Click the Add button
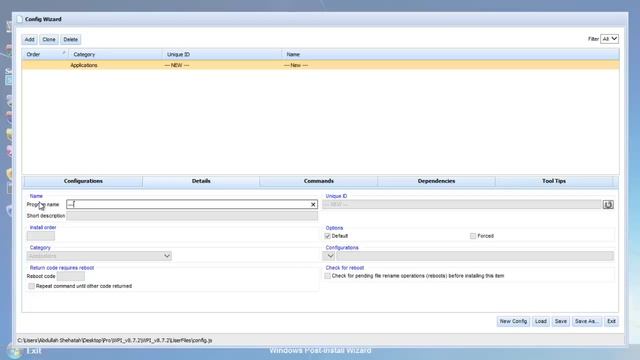 [x=29, y=40]
